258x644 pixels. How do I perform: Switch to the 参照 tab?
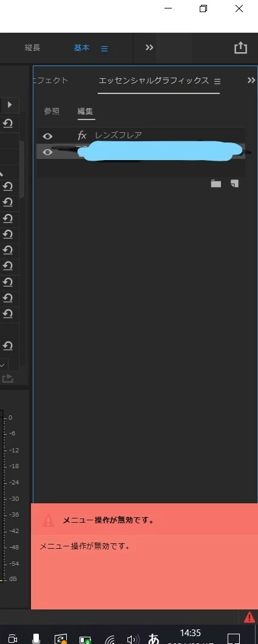[52, 112]
